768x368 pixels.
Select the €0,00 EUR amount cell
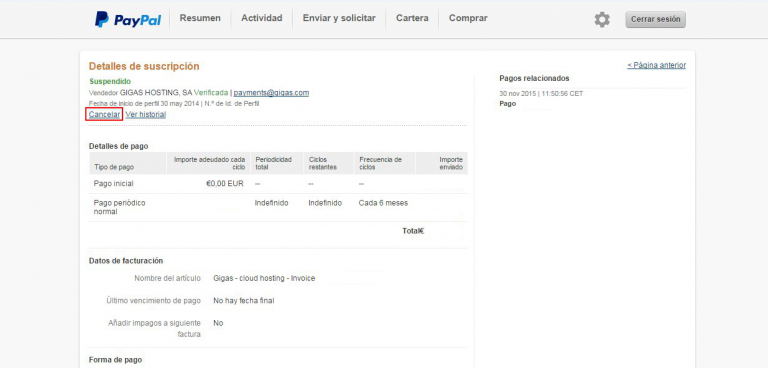[x=224, y=184]
